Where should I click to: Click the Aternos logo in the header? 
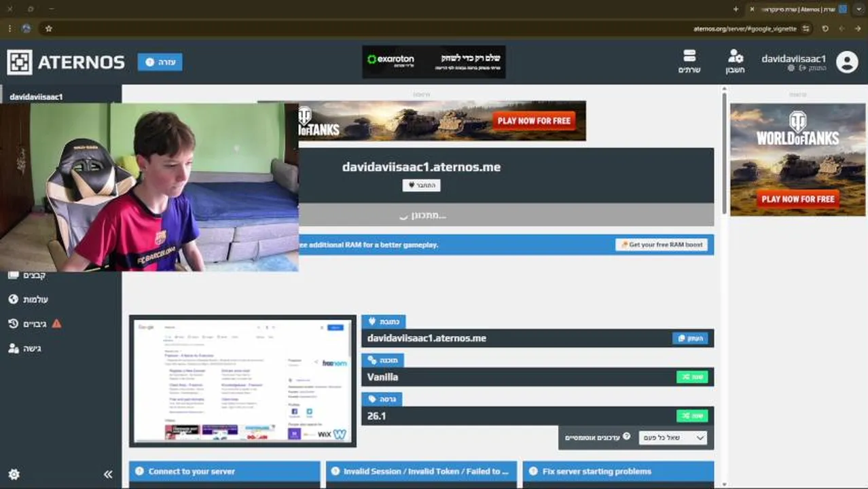66,62
